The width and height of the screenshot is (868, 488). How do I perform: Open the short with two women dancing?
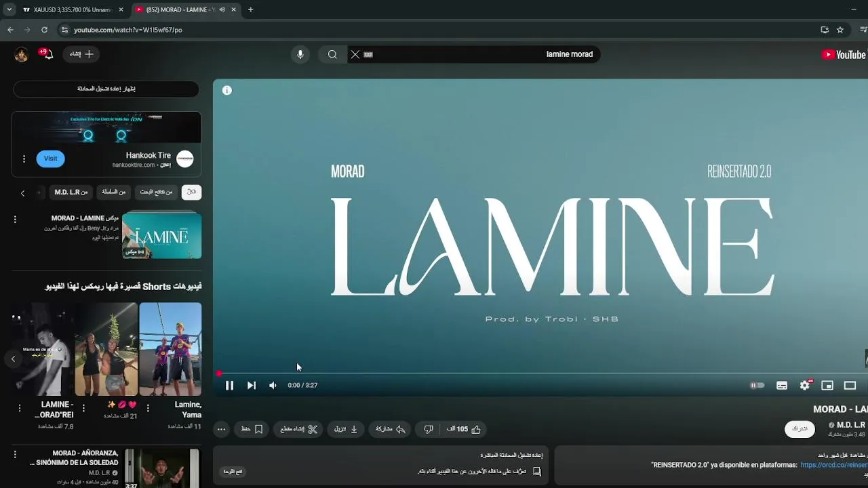[x=106, y=349]
